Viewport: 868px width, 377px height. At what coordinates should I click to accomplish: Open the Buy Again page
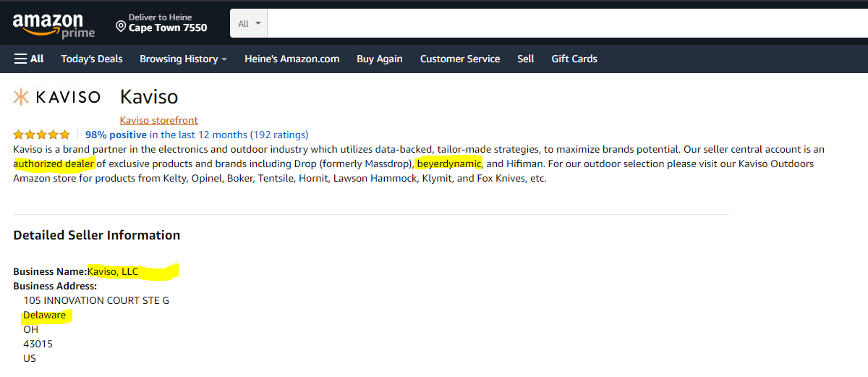[380, 59]
